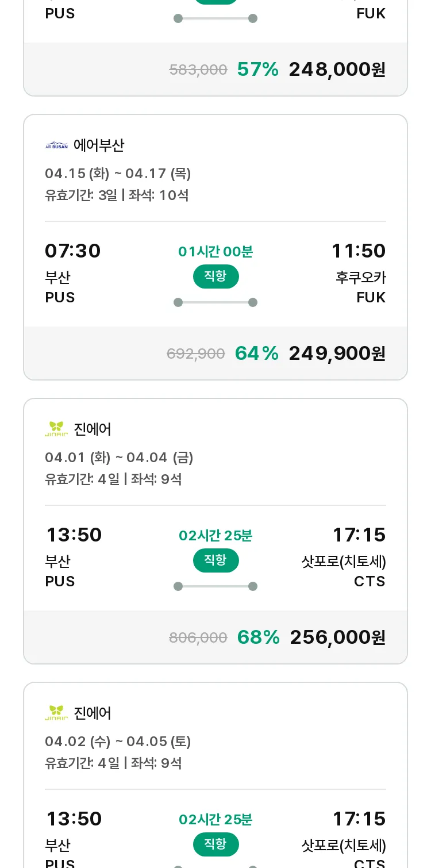The image size is (431, 868).
Task: Select the 64% discount label
Action: pos(257,353)
